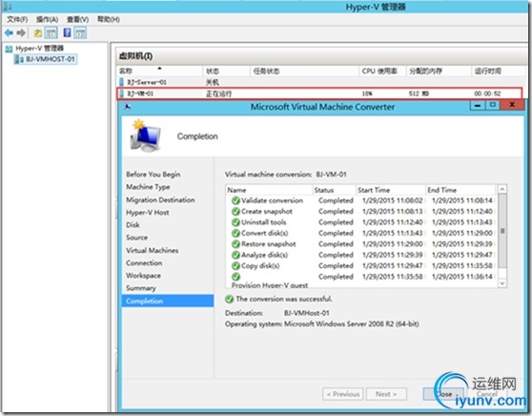Click the BJ-VM-01 VM icon
532x416 pixels.
(122, 94)
